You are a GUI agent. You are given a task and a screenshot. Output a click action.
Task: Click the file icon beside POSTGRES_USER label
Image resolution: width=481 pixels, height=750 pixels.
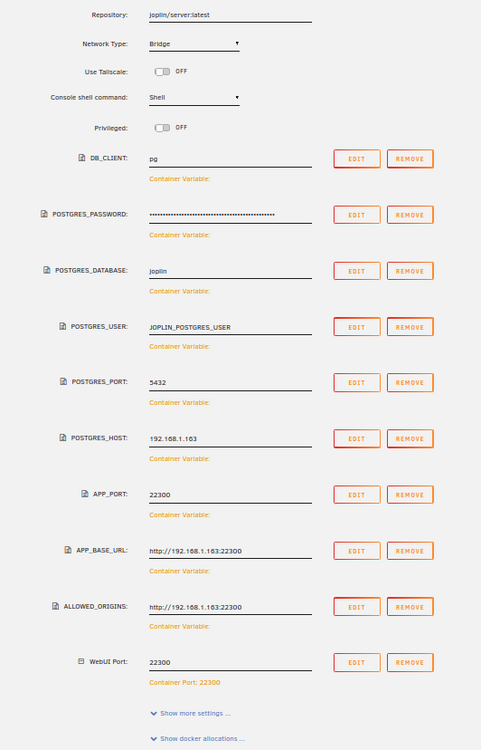[x=63, y=326]
